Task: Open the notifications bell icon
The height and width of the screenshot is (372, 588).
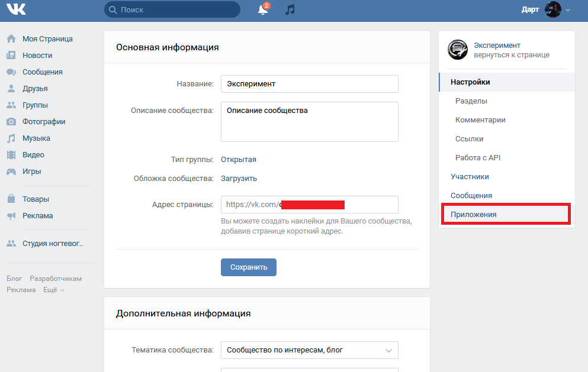Action: [x=263, y=10]
